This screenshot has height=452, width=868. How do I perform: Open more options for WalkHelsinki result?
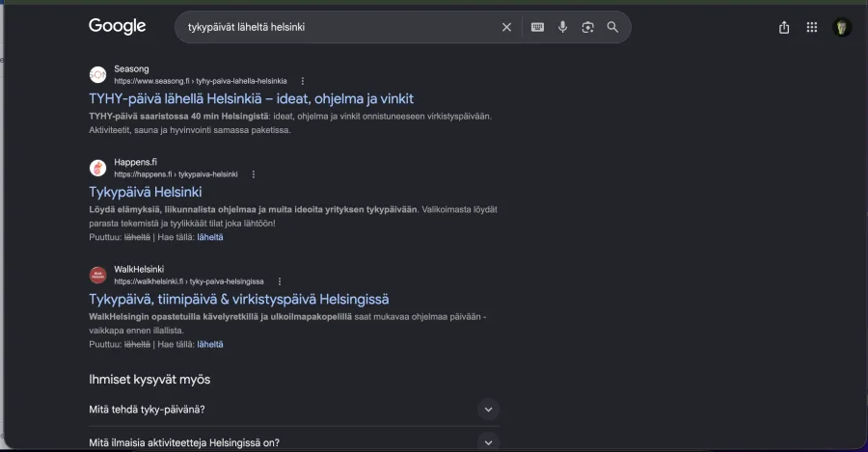[280, 281]
